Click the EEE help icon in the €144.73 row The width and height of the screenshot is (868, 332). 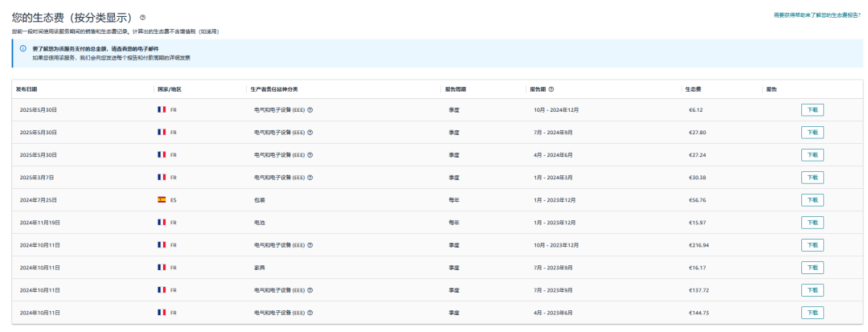coord(310,312)
